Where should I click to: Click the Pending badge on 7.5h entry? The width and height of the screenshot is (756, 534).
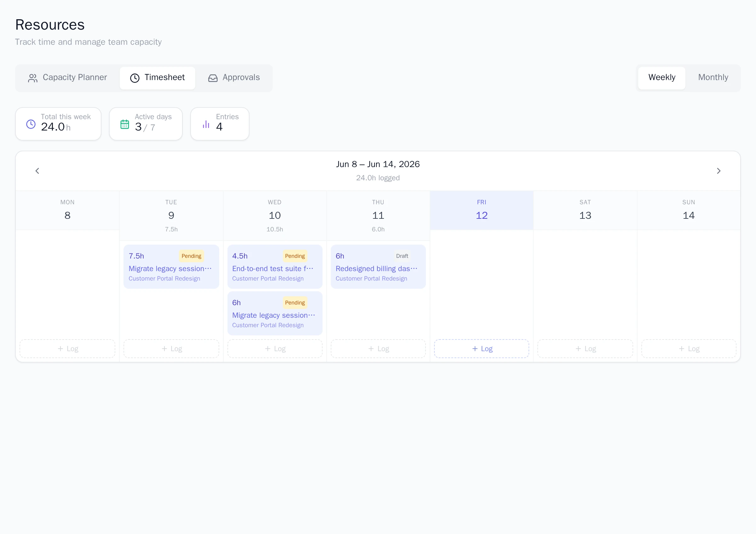(x=191, y=256)
